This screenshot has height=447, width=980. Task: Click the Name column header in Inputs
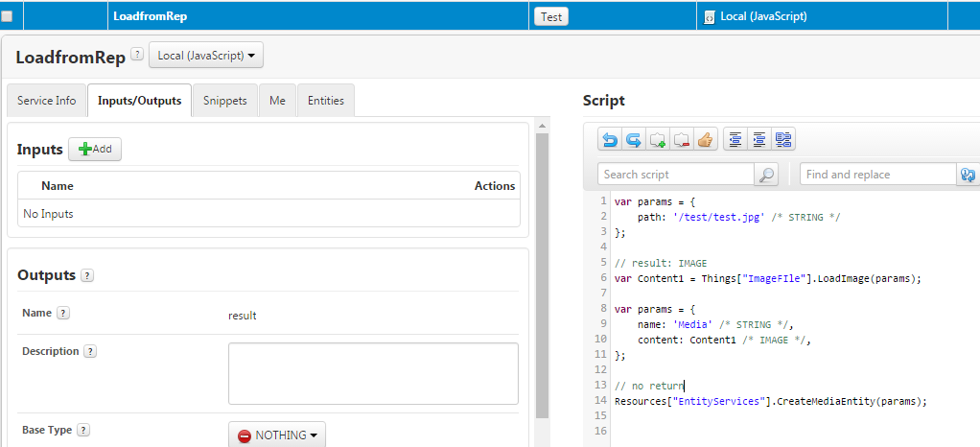(57, 186)
